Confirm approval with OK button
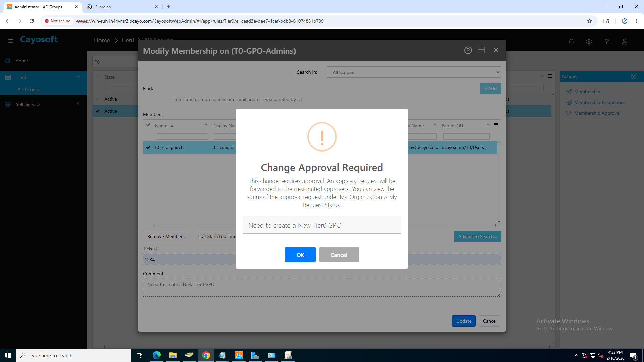 [x=300, y=255]
